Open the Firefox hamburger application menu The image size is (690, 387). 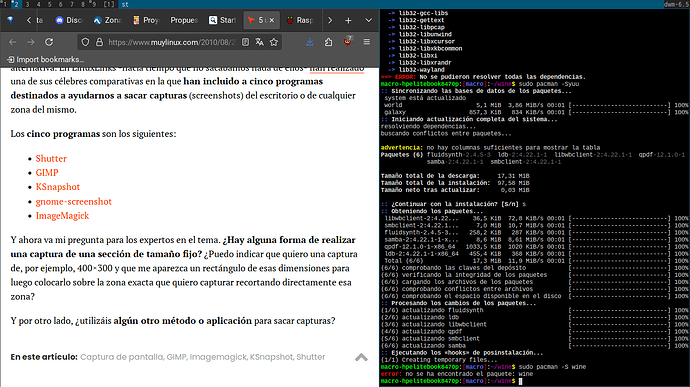pyautogui.click(x=367, y=42)
